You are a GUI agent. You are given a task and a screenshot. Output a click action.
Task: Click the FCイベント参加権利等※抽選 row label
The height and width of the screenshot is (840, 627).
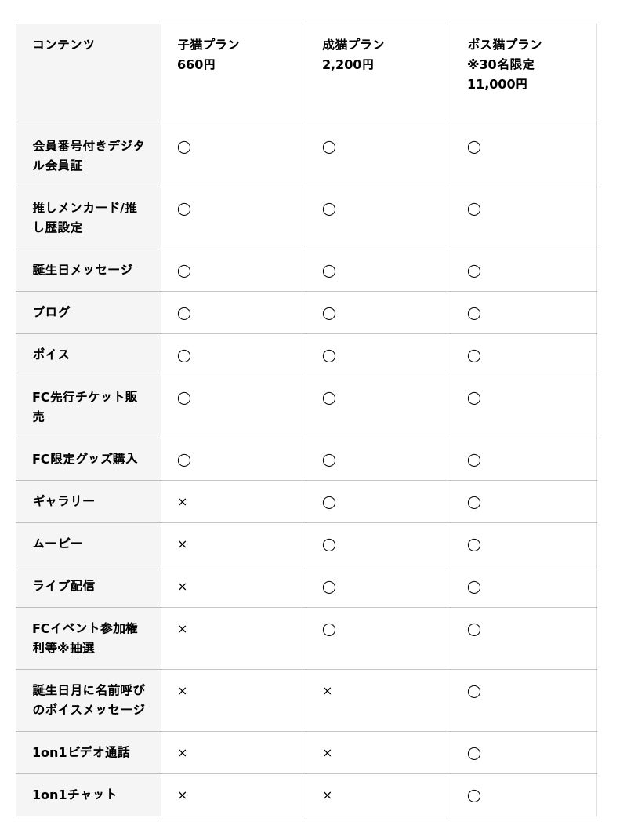click(x=85, y=638)
